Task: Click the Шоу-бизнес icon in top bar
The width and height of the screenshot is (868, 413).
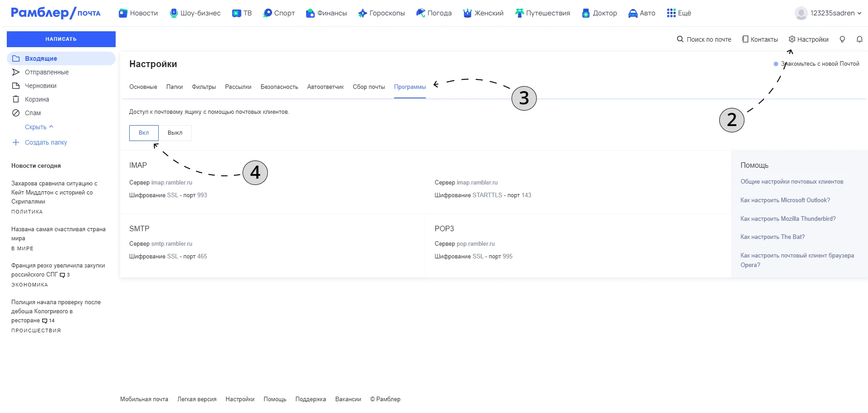Action: [x=174, y=13]
